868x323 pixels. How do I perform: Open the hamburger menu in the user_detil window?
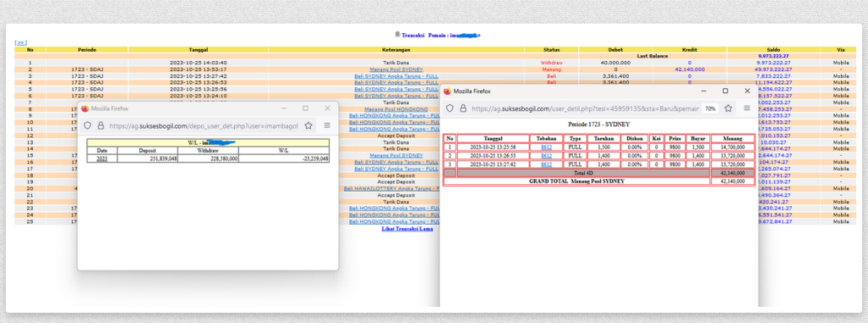click(x=747, y=109)
